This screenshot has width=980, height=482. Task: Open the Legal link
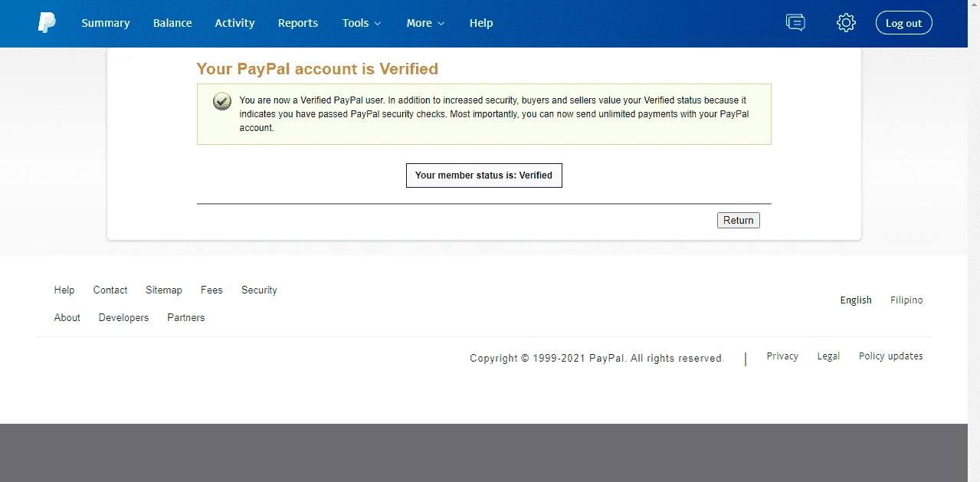coord(828,356)
